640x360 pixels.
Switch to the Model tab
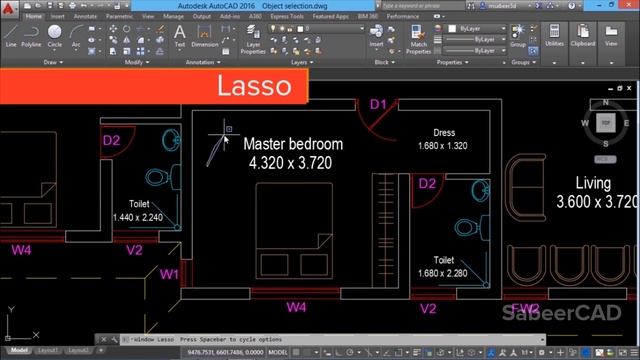click(19, 350)
